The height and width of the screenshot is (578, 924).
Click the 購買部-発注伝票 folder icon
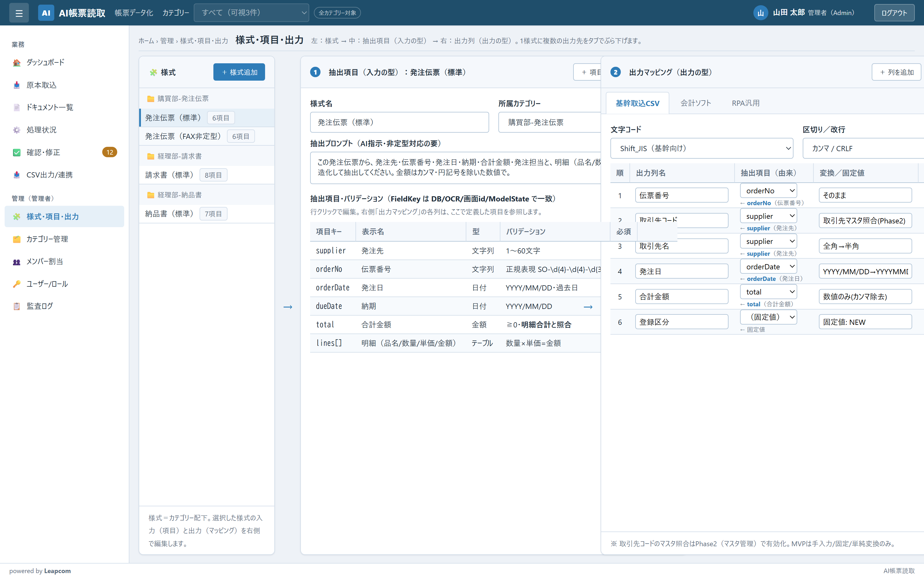pyautogui.click(x=151, y=99)
